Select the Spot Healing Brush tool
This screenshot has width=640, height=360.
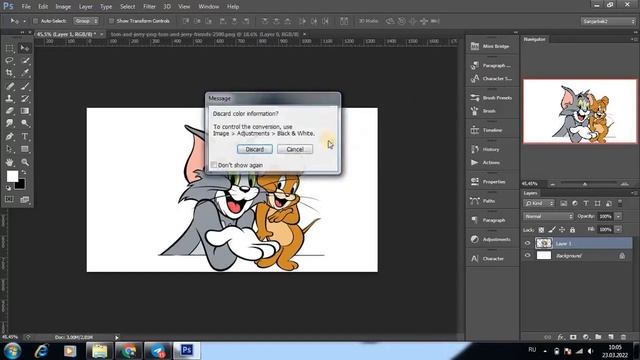(x=9, y=86)
